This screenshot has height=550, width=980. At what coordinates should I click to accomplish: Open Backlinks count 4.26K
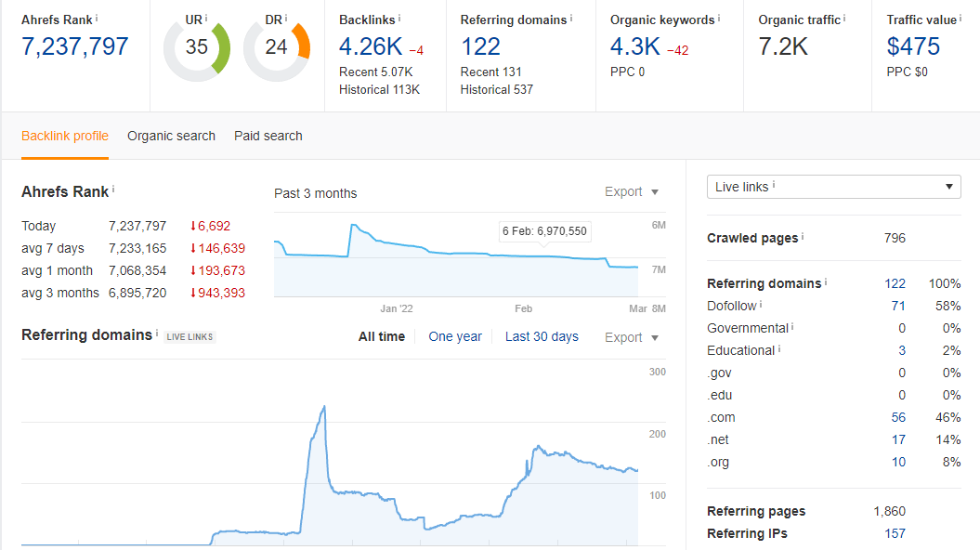click(x=371, y=46)
